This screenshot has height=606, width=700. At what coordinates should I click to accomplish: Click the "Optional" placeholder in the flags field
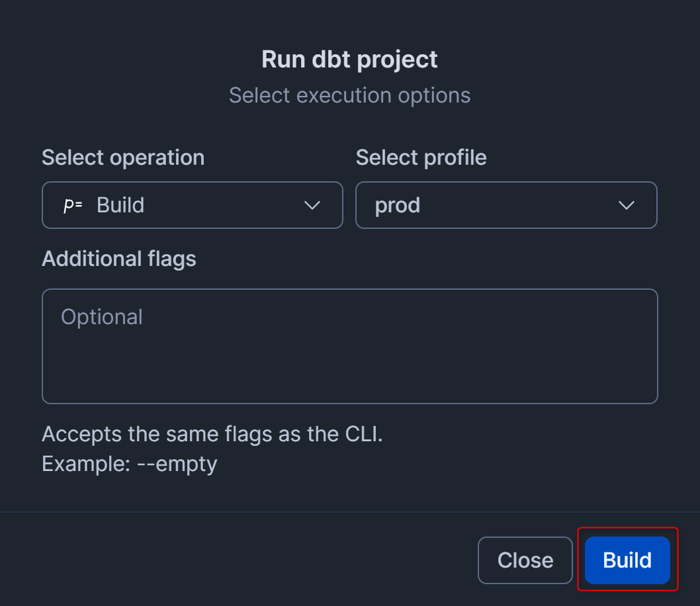coord(102,317)
